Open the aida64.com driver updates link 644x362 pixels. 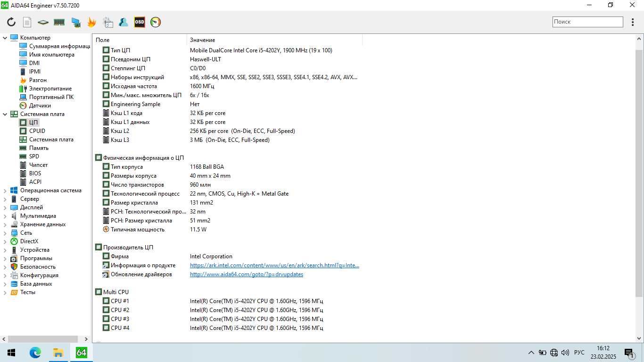coord(247,274)
